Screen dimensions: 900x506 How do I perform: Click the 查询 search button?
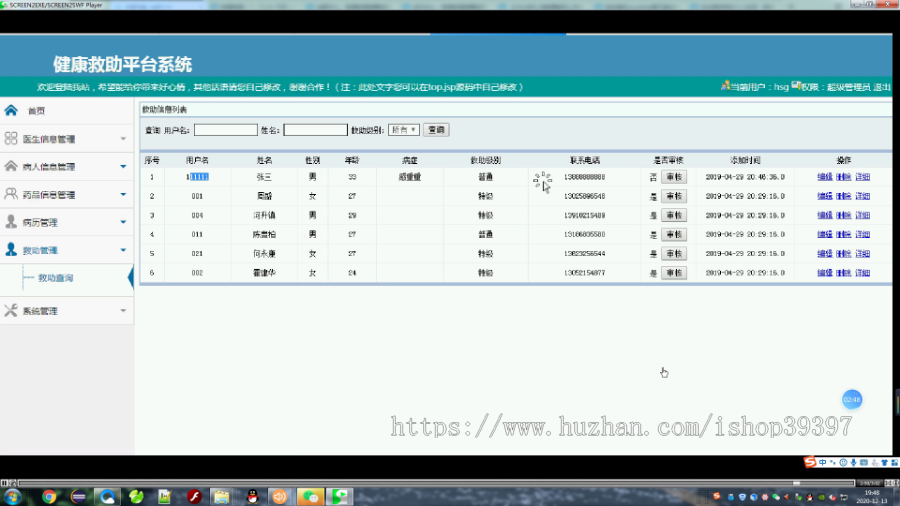coord(436,130)
